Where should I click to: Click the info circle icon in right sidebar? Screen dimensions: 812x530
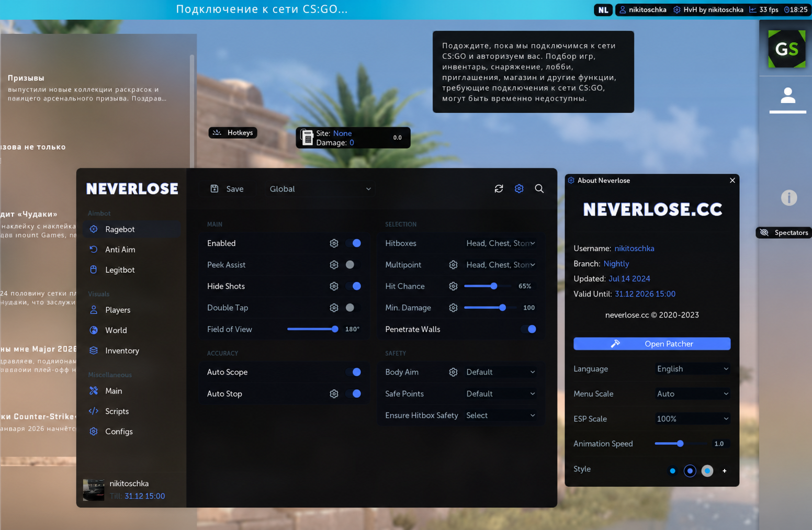point(789,198)
